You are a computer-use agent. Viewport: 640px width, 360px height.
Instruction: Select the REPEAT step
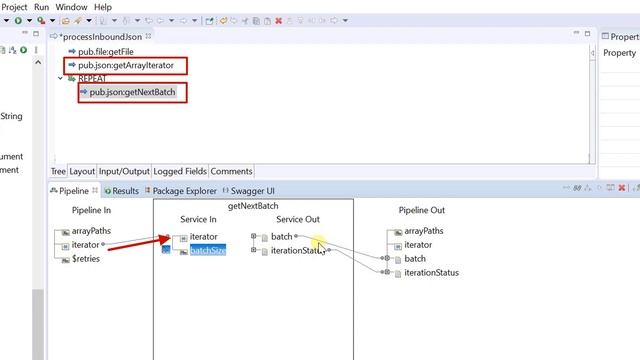tap(92, 78)
